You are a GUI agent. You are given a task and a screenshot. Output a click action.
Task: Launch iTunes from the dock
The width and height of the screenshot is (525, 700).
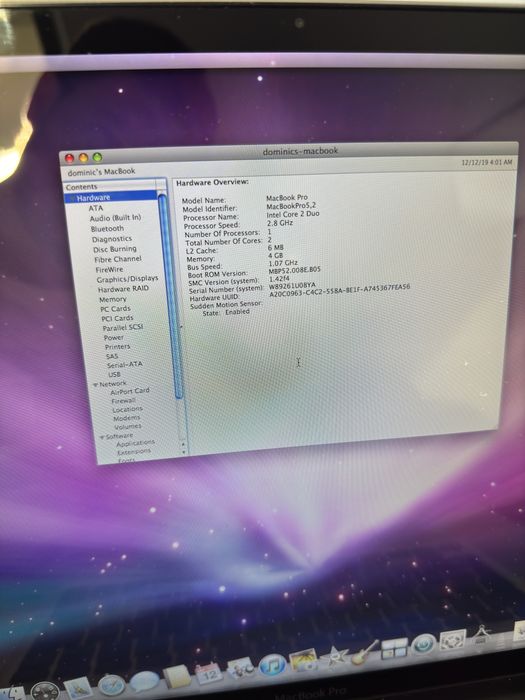(272, 666)
